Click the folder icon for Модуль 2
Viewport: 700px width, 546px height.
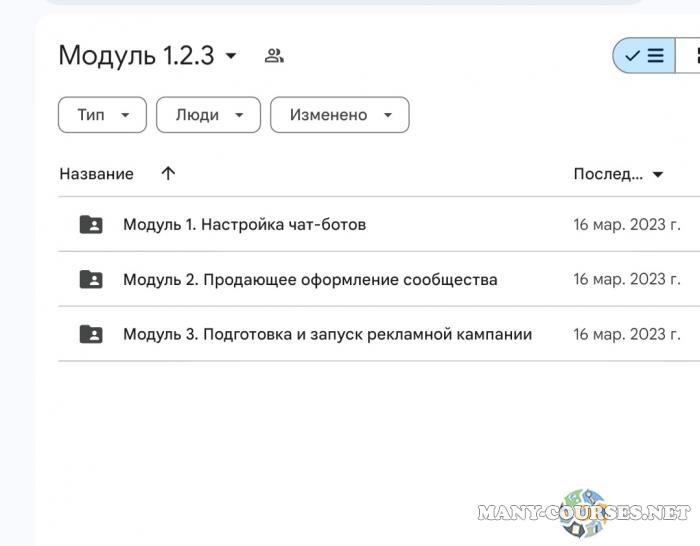91,279
